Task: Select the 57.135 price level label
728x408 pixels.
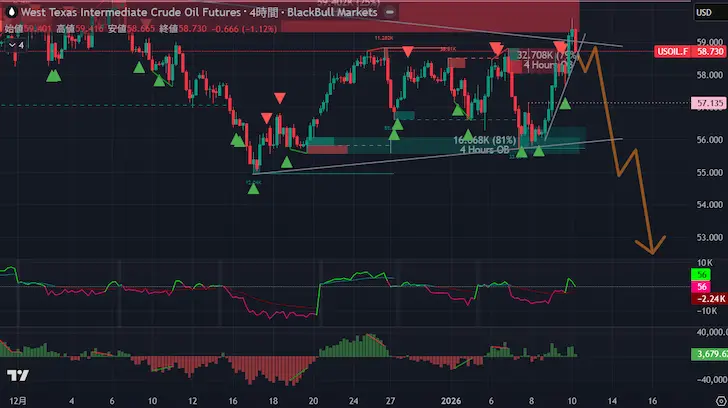Action: (x=708, y=103)
